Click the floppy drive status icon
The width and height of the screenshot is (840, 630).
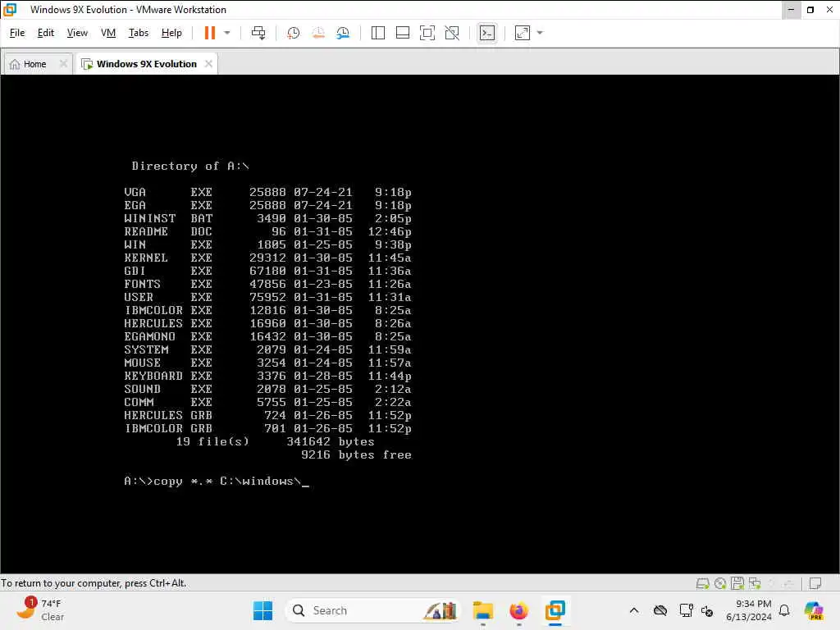[x=737, y=583]
